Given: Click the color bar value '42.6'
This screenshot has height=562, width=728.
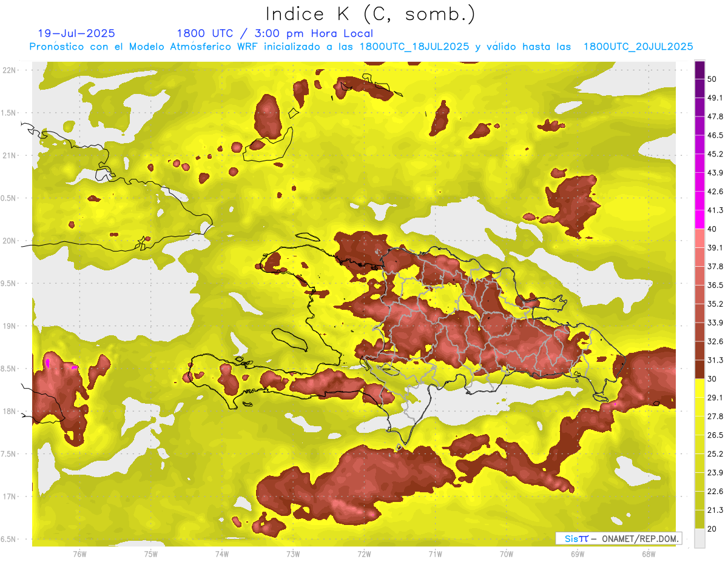Looking at the screenshot, I should (715, 192).
